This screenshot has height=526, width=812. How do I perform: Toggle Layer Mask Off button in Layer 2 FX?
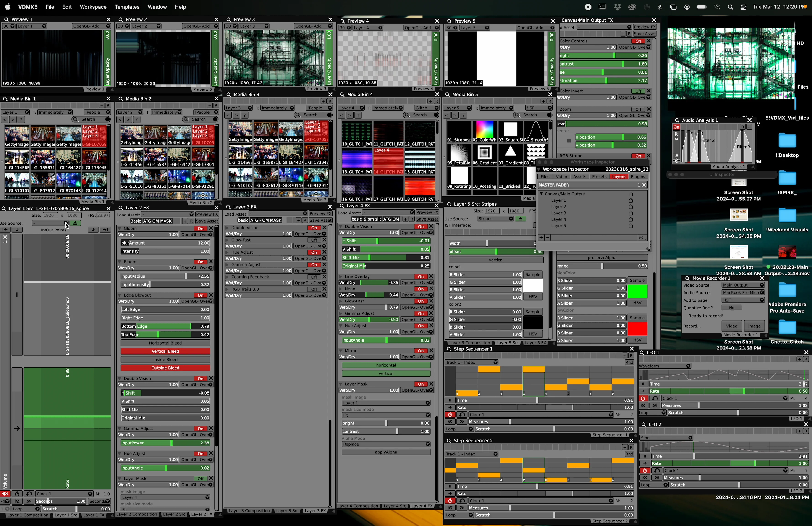click(x=200, y=479)
